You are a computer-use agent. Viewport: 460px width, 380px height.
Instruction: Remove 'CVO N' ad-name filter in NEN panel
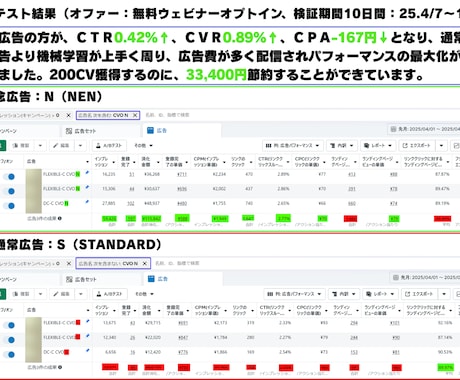coord(135,115)
